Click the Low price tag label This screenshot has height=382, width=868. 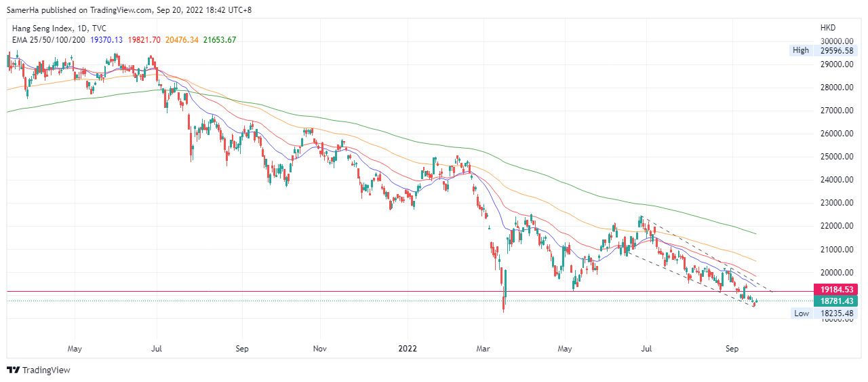click(801, 313)
